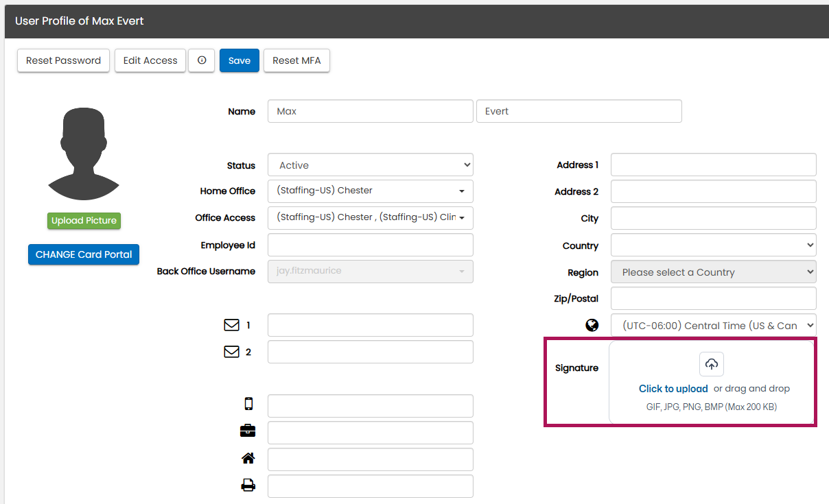Click the home phone house icon

click(248, 457)
